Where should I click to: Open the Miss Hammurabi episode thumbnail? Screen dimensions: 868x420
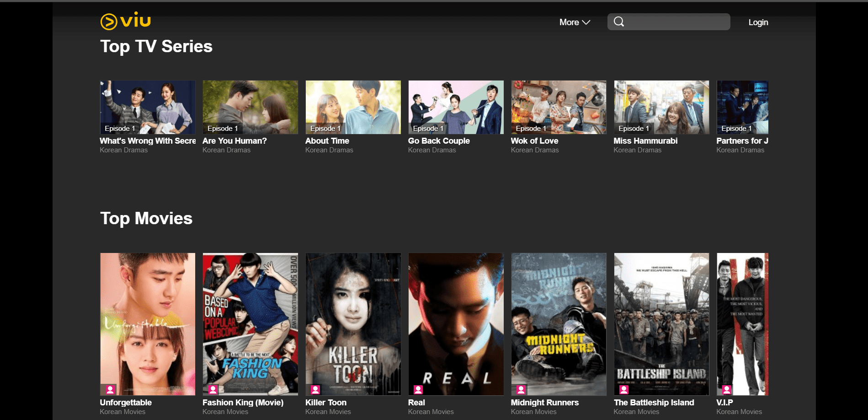(661, 107)
